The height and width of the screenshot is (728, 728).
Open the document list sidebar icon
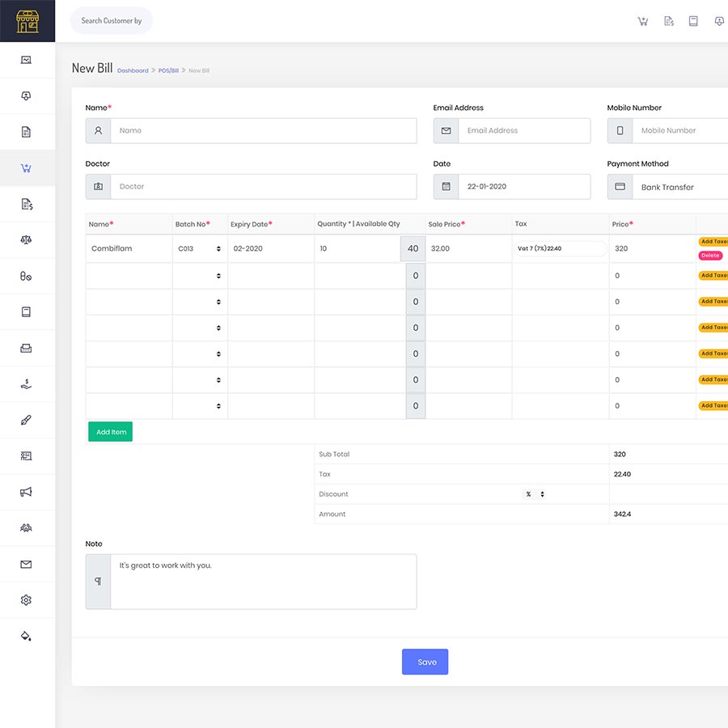[x=26, y=132]
